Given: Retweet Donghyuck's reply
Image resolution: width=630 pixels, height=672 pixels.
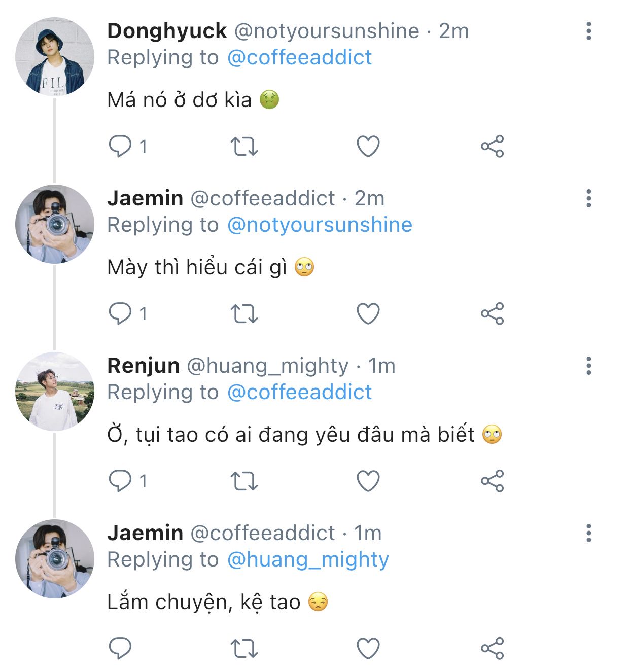Looking at the screenshot, I should tap(244, 147).
